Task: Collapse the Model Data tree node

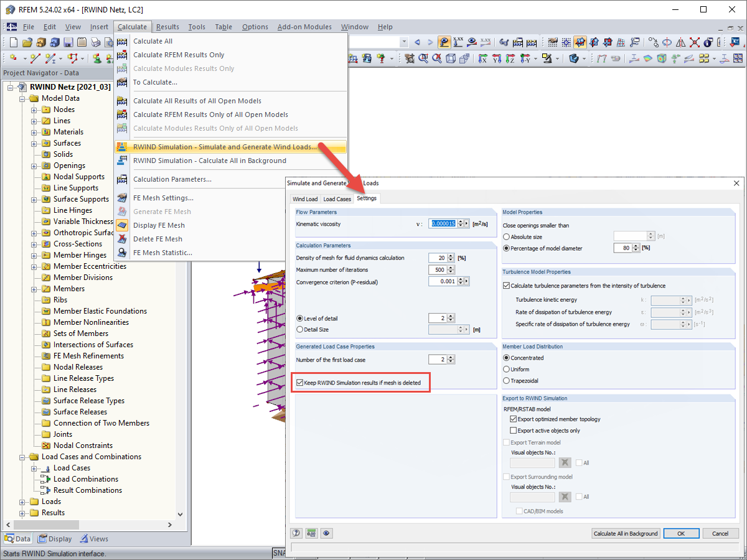Action: (22, 98)
